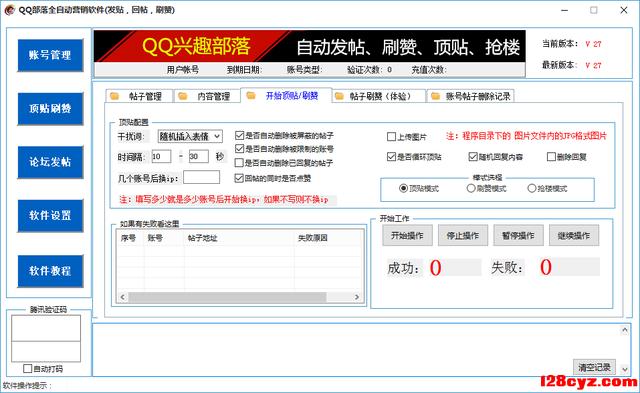Click the 清空记录 button
The image size is (640, 393).
(x=594, y=367)
